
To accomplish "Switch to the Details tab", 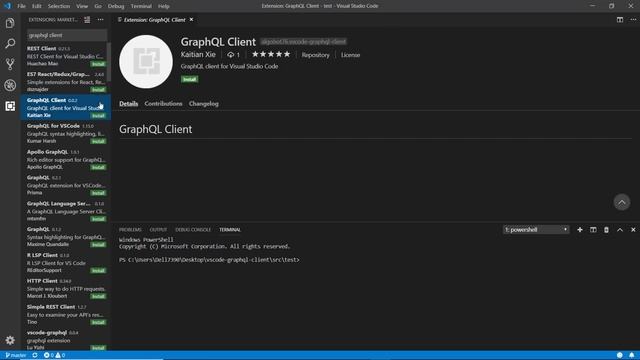I will (129, 104).
